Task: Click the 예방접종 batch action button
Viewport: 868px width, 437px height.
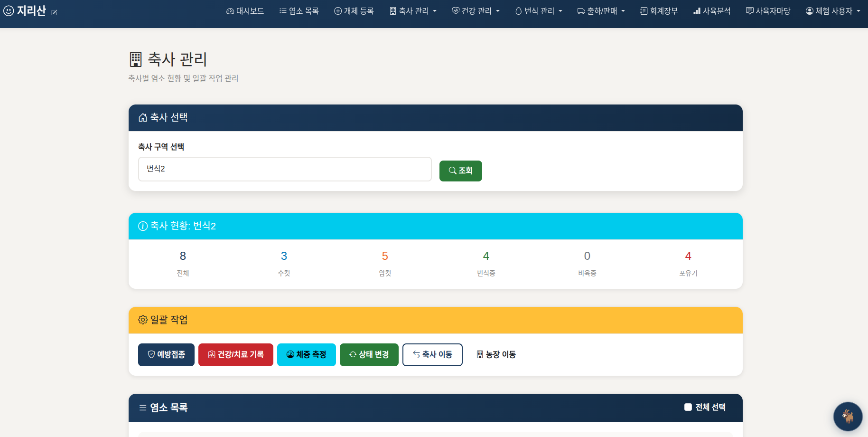Action: pos(166,354)
